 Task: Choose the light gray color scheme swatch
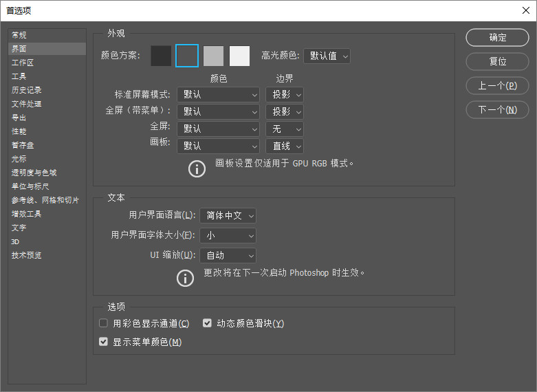pos(213,56)
